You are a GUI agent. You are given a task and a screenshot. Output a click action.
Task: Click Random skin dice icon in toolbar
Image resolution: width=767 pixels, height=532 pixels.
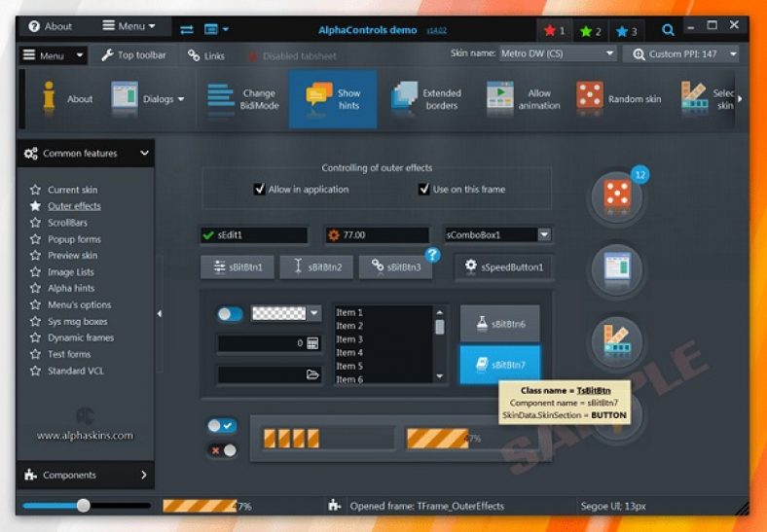tap(589, 94)
